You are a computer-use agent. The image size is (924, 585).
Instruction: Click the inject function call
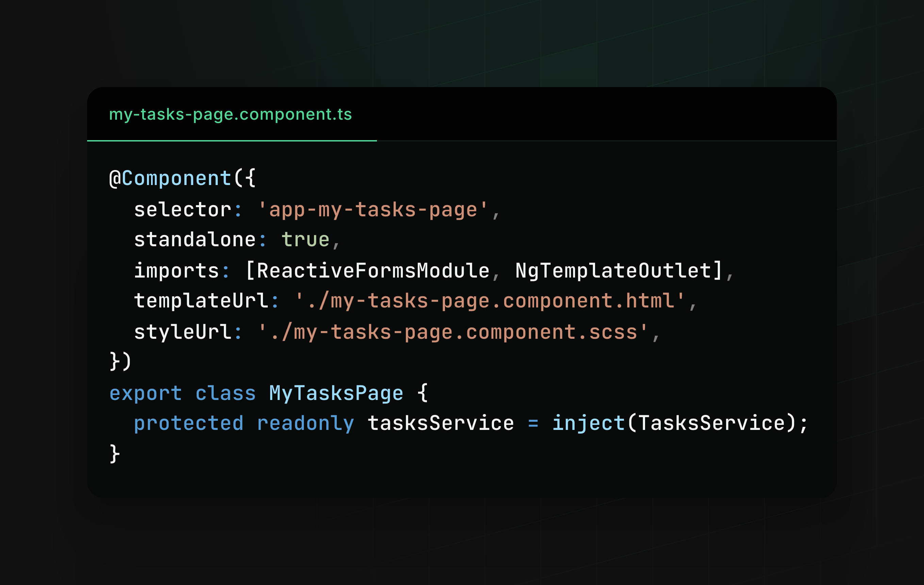click(588, 423)
